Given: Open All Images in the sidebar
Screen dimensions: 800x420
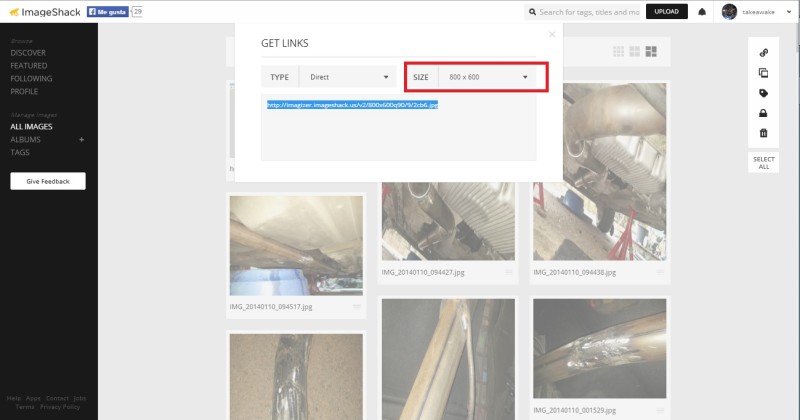Looking at the screenshot, I should pyautogui.click(x=31, y=127).
